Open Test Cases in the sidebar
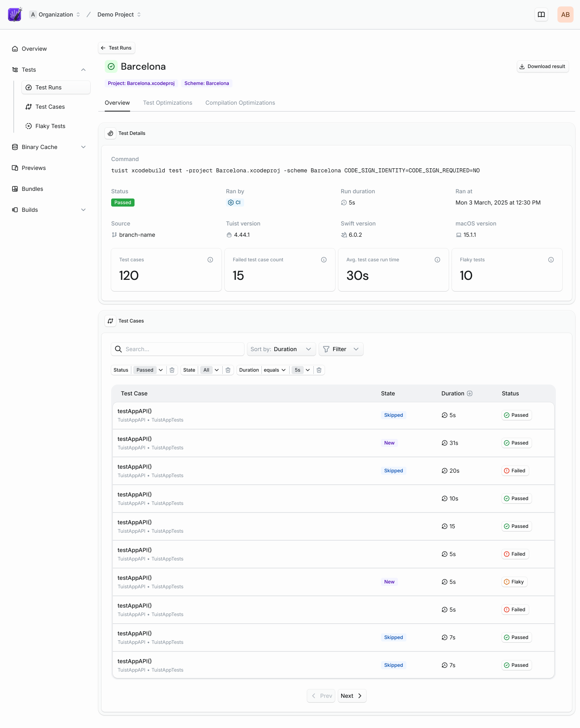The width and height of the screenshot is (580, 728). (56, 107)
